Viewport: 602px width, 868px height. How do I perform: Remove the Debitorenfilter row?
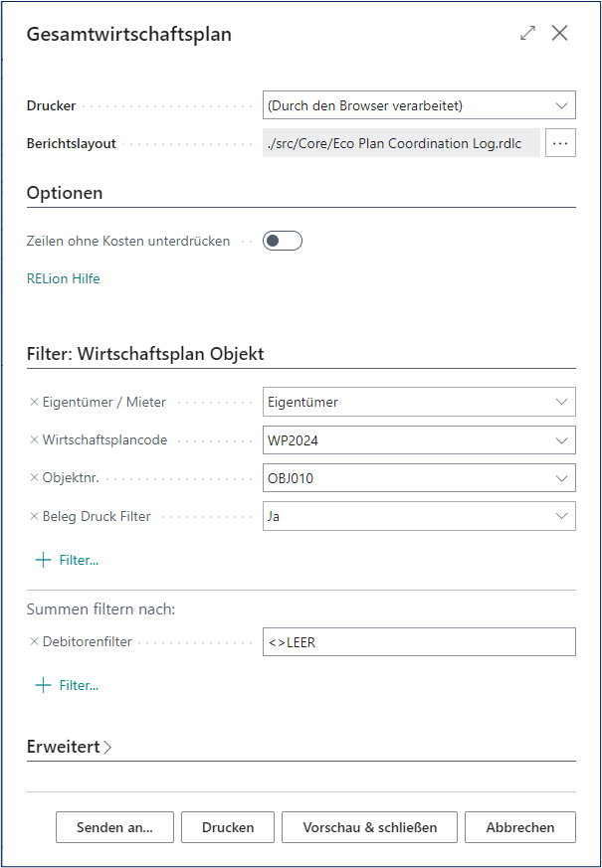(x=34, y=642)
